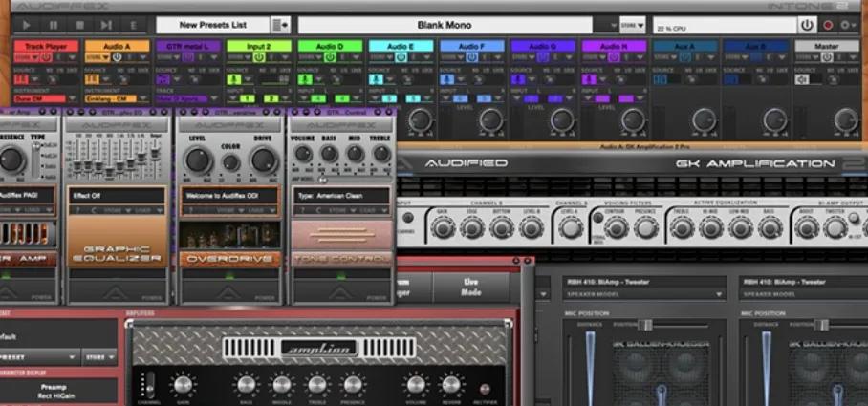Click Master speaker output icon
Screen dimensions: 868x406
[801, 79]
